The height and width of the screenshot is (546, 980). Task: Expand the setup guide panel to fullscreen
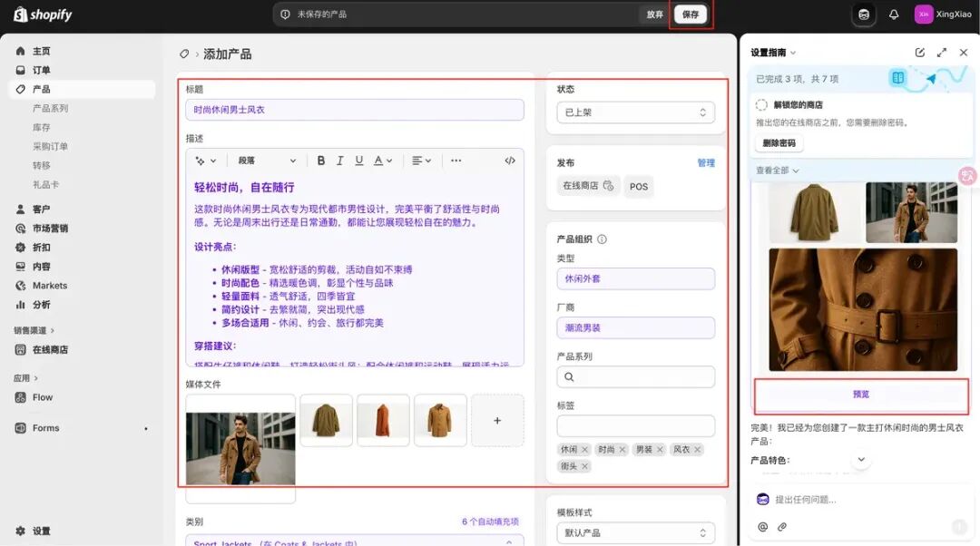[942, 53]
